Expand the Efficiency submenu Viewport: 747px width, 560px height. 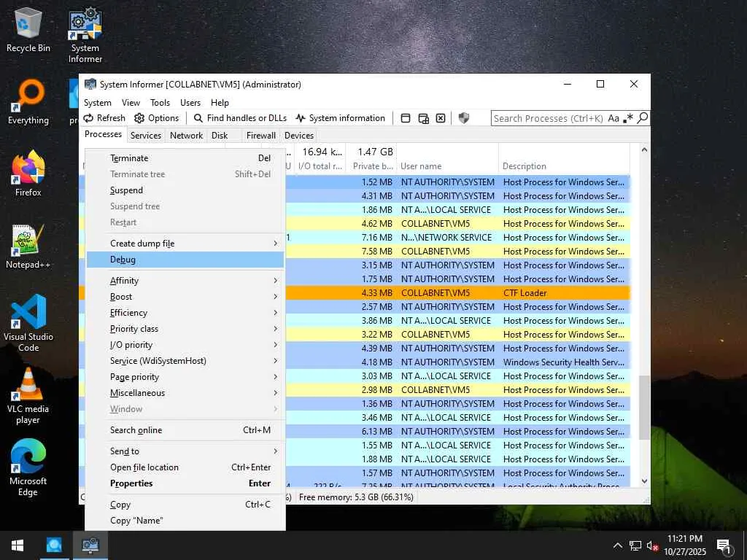pos(185,313)
